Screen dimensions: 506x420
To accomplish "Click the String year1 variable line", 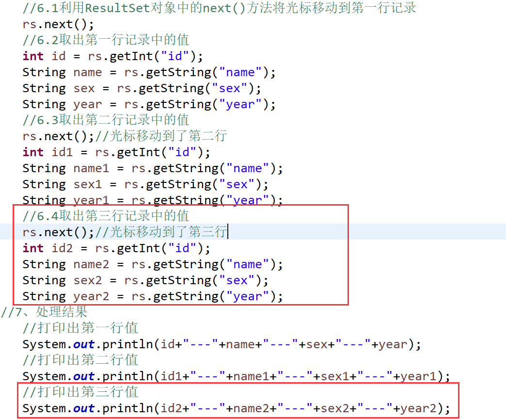I will coord(152,200).
